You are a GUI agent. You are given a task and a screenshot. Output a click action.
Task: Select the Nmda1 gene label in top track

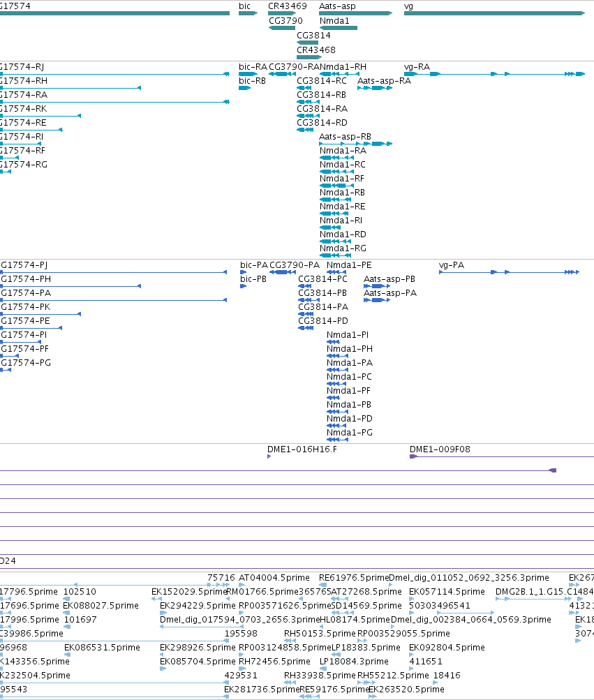(334, 21)
